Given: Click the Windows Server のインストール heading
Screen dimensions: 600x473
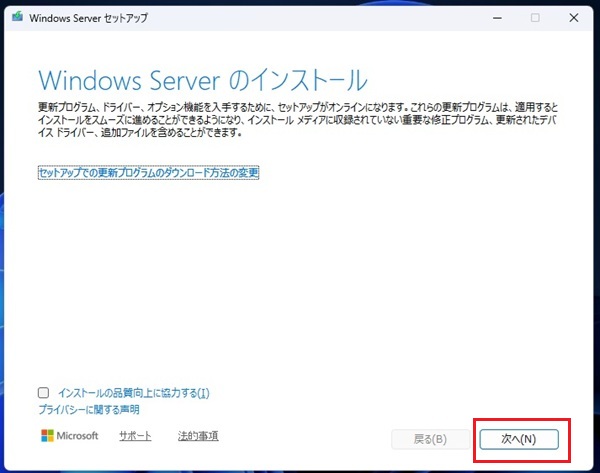Looking at the screenshot, I should click(202, 79).
